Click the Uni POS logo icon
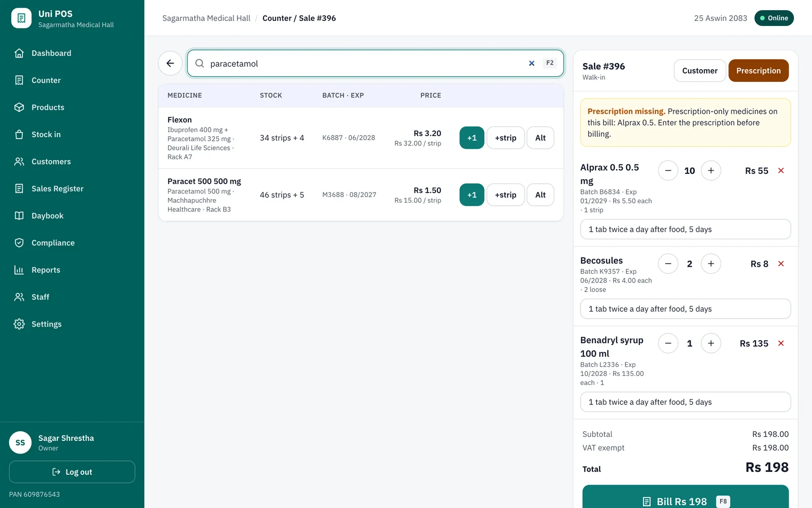 pyautogui.click(x=21, y=18)
